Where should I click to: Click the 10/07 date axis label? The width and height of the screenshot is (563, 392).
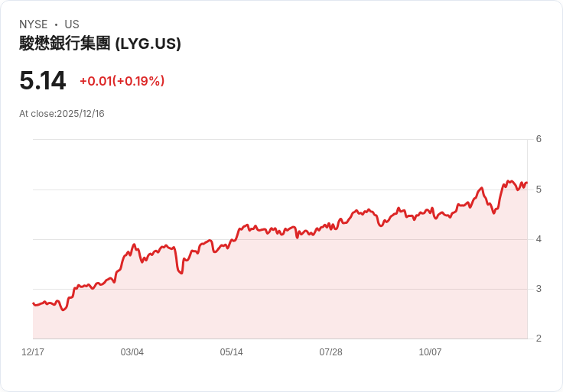pos(431,352)
